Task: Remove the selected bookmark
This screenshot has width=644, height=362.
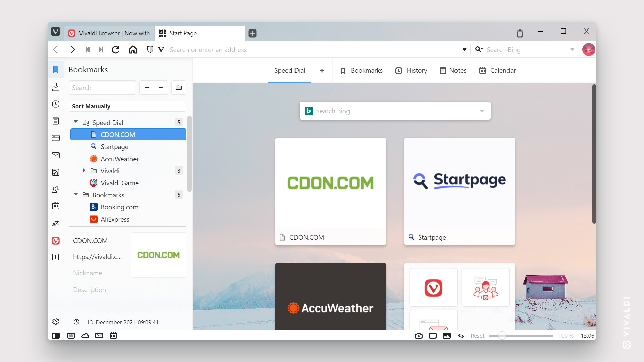Action: pyautogui.click(x=161, y=88)
